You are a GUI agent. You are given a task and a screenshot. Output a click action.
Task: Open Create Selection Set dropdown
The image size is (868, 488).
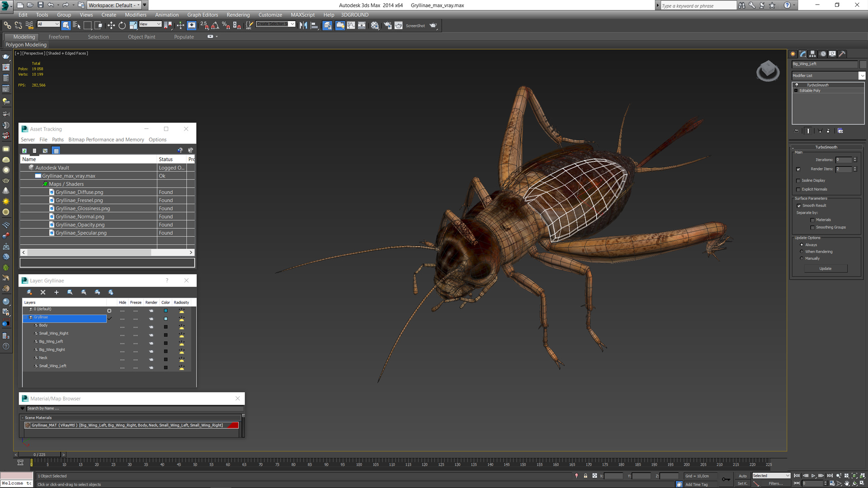click(292, 24)
